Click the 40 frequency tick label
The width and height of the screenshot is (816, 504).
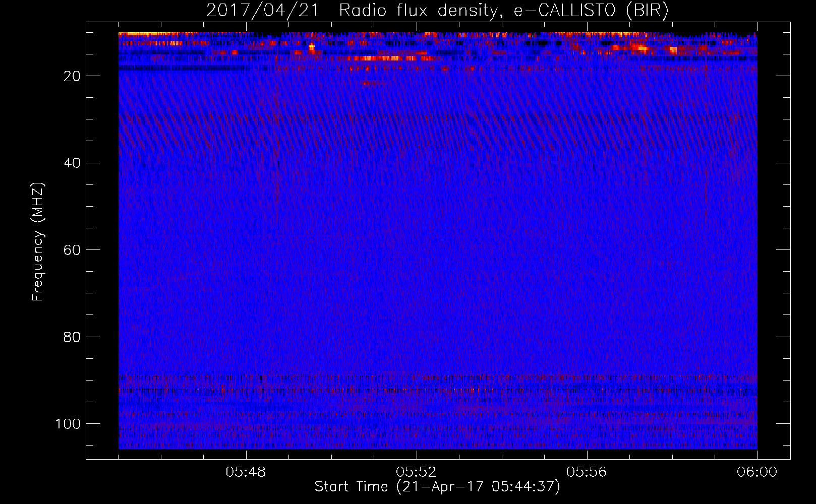(x=72, y=163)
